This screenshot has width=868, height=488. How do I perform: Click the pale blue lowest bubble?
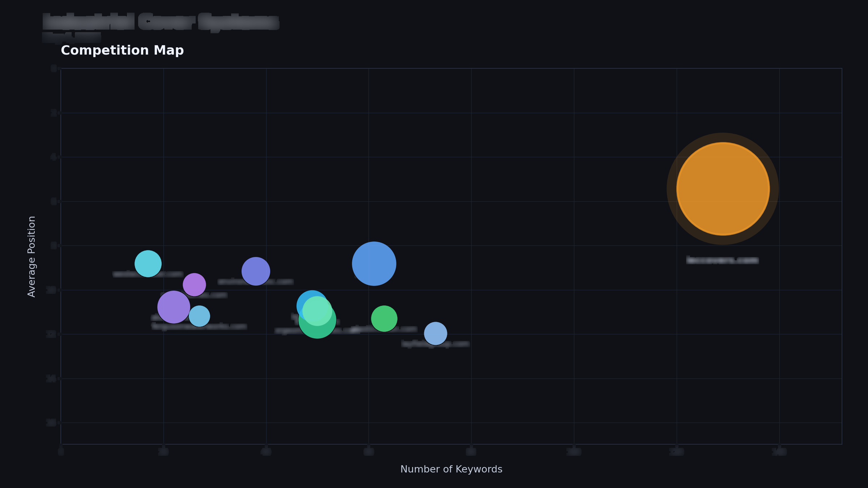click(x=435, y=333)
